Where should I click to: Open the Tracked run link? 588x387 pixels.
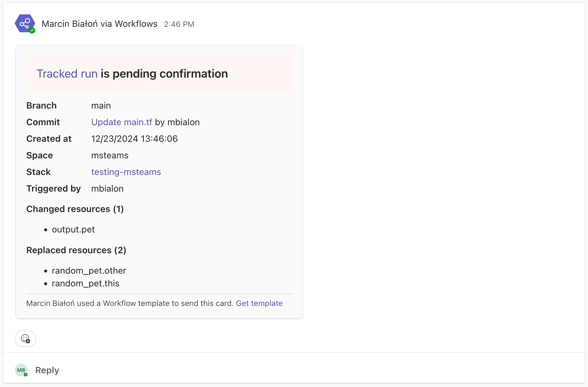67,73
